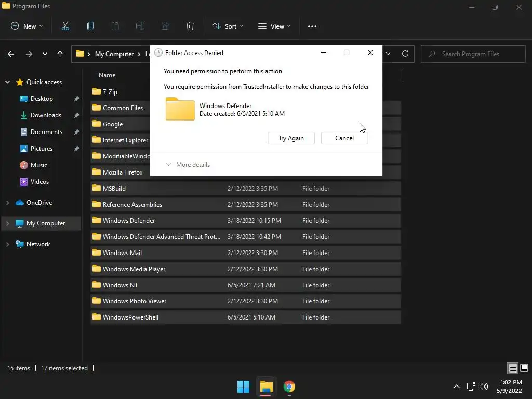Select Windows Defender folder in file list
532x399 pixels.
(x=246, y=220)
